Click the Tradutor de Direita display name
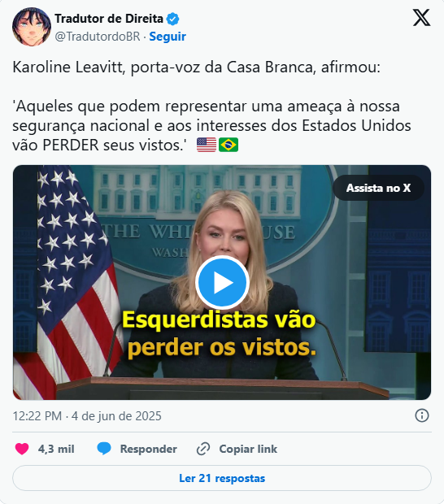 pyautogui.click(x=109, y=19)
